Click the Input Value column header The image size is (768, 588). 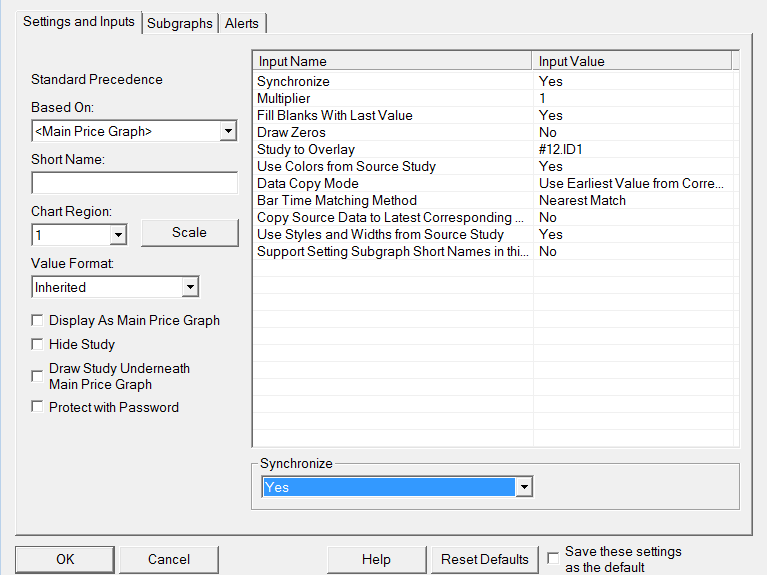click(x=632, y=61)
